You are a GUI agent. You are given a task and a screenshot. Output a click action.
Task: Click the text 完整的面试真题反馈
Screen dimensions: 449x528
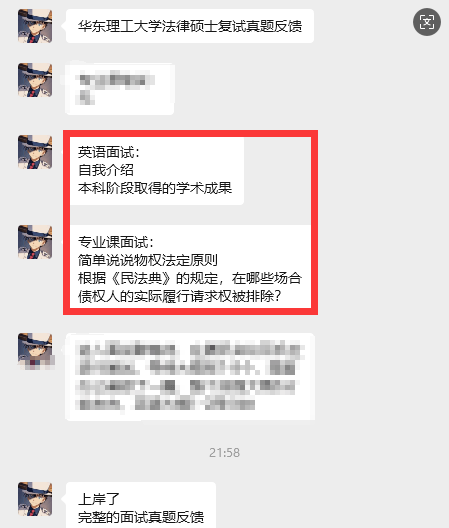click(141, 517)
